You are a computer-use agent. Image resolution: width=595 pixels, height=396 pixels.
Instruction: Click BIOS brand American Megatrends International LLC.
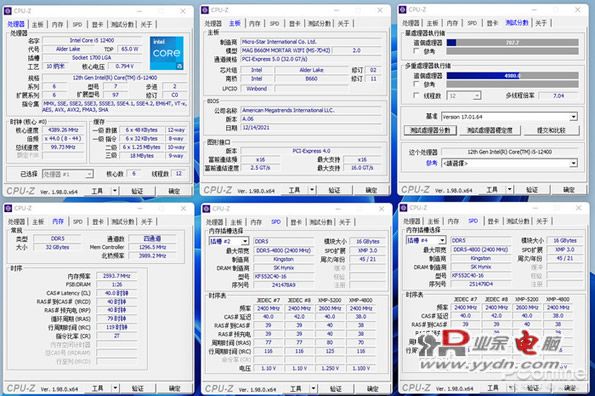point(311,110)
